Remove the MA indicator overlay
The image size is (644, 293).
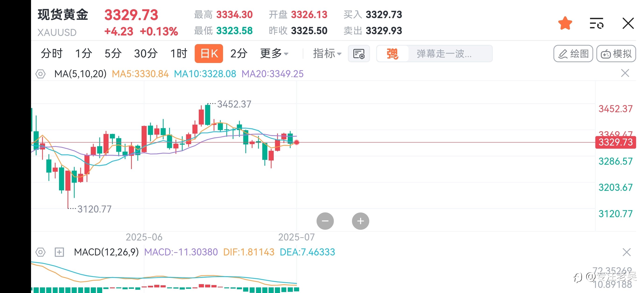point(625,73)
